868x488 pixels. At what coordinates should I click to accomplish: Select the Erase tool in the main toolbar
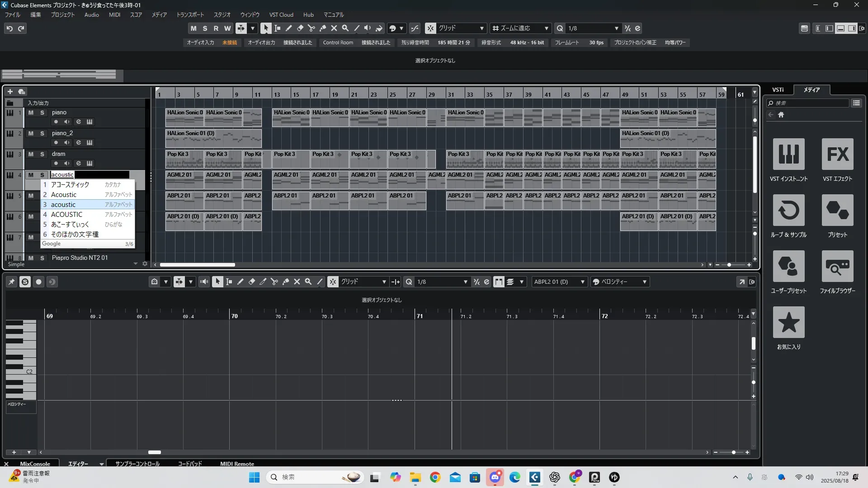click(x=300, y=28)
